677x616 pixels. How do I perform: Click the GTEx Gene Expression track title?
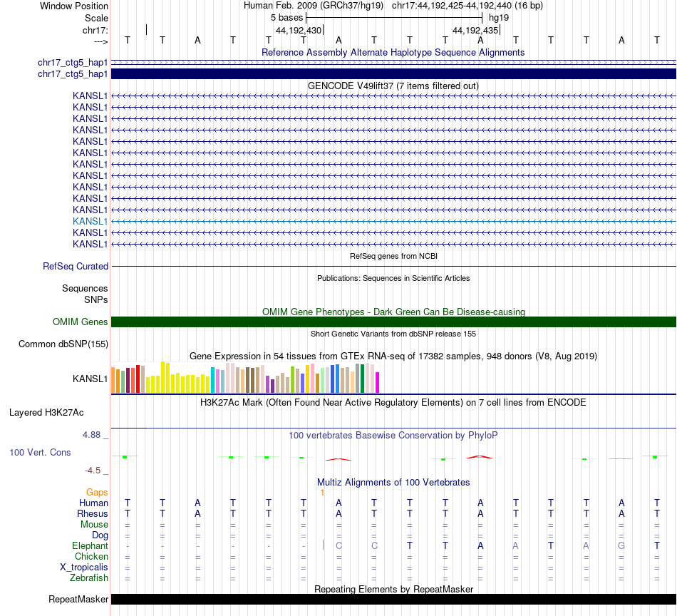click(x=393, y=356)
